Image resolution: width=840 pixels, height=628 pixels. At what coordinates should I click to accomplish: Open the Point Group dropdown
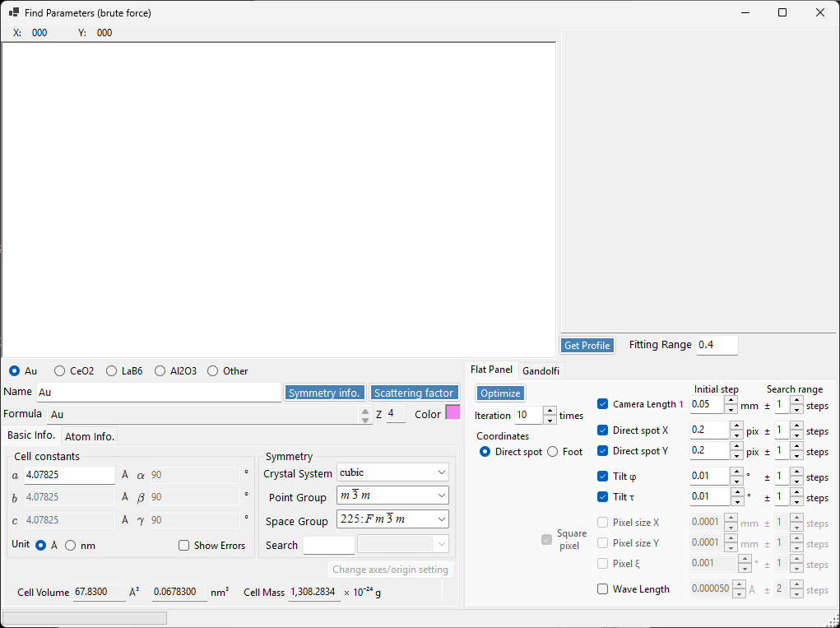[x=392, y=495]
